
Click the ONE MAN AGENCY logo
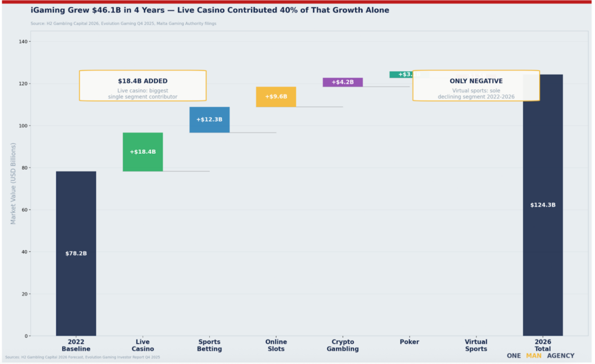pyautogui.click(x=540, y=356)
